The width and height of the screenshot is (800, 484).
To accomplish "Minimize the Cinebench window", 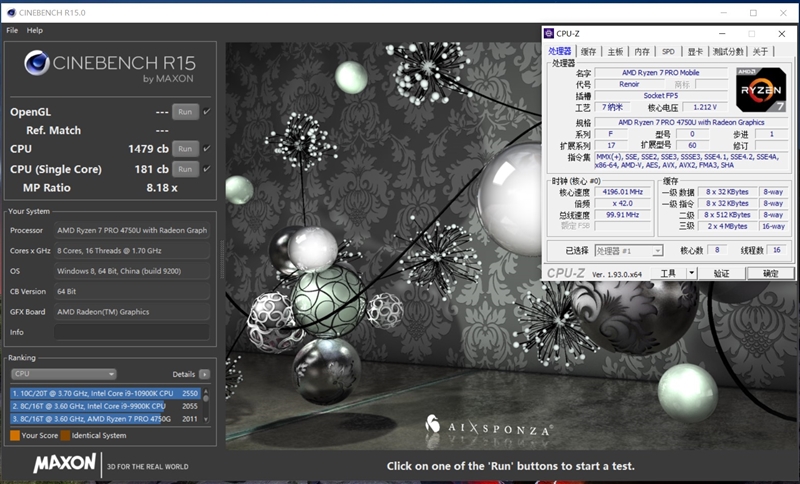I will coord(723,13).
